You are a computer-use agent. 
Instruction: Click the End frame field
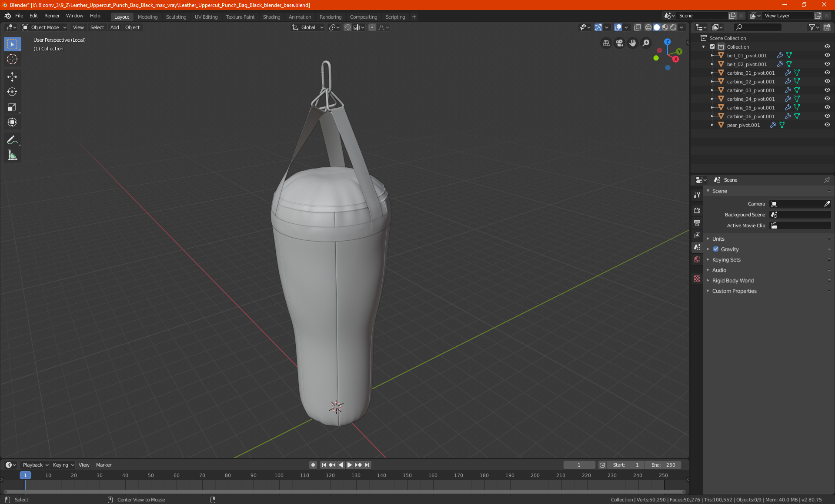point(663,465)
